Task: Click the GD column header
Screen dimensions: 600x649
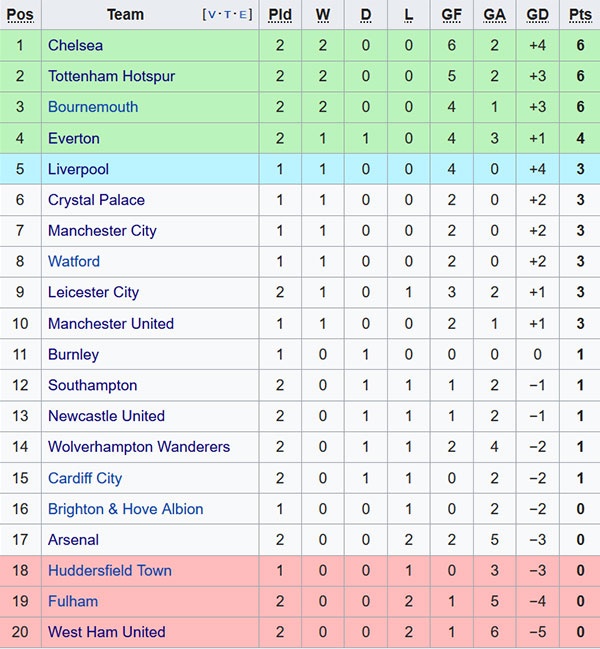Action: click(537, 15)
